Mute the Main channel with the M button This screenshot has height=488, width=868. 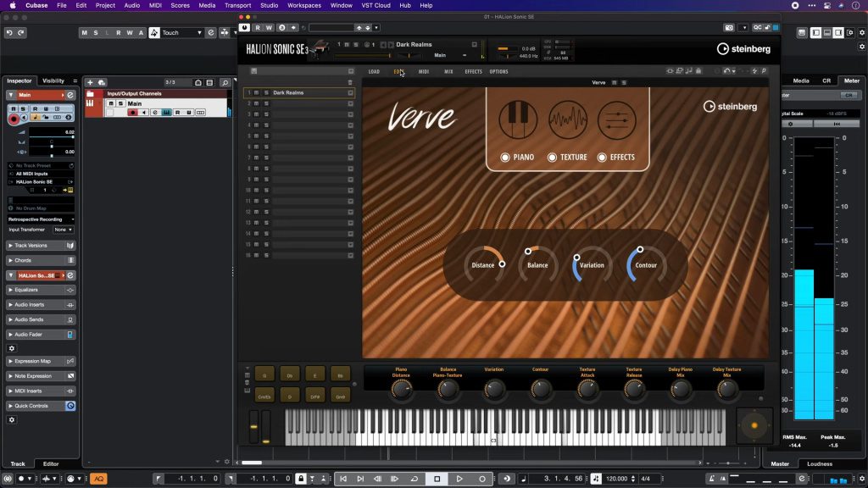(x=110, y=103)
